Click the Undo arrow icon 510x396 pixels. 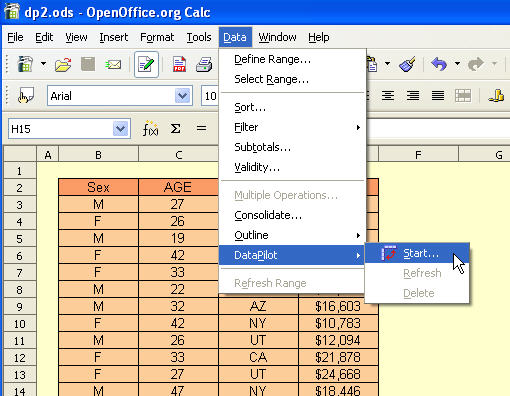point(439,64)
